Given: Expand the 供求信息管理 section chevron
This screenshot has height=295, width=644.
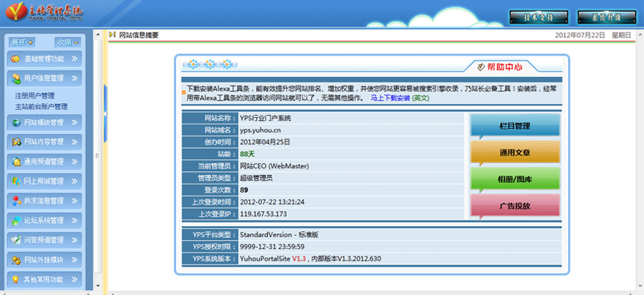Looking at the screenshot, I should (x=74, y=201).
